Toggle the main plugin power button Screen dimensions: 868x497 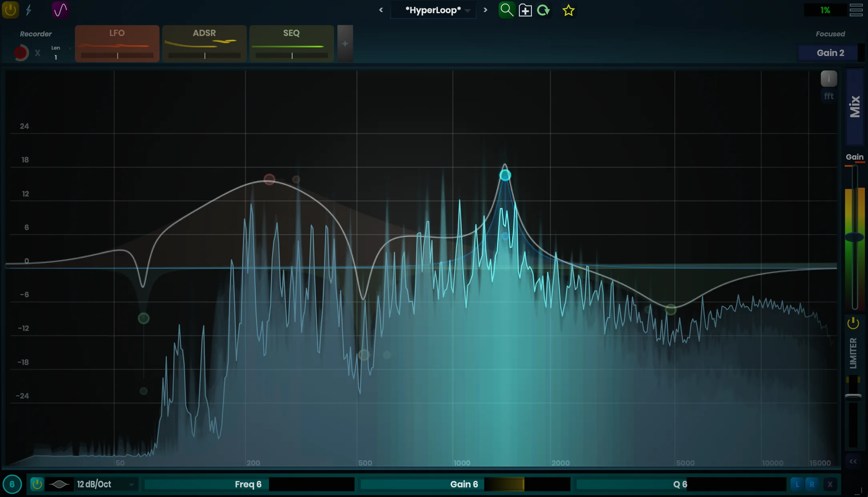tap(10, 10)
